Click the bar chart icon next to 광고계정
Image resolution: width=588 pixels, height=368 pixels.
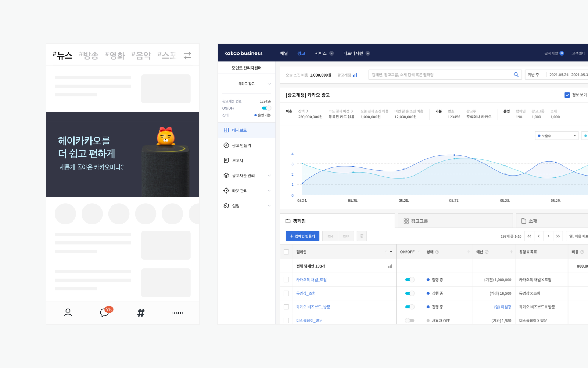(x=355, y=75)
